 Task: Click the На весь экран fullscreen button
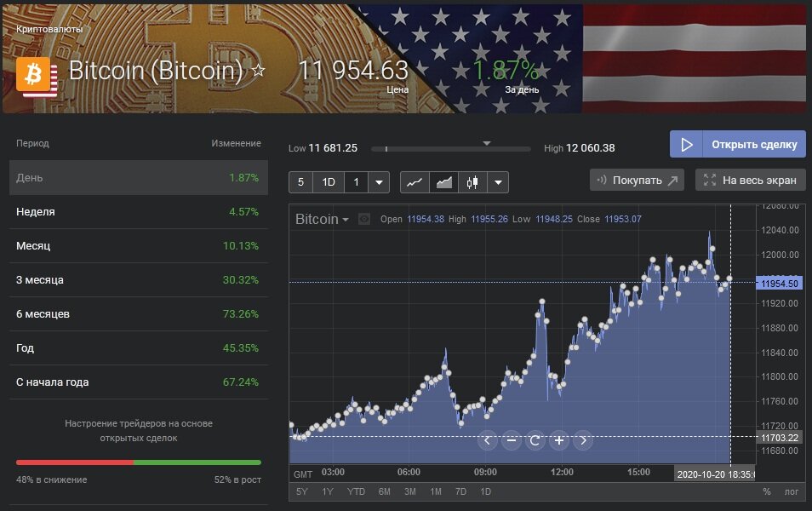(750, 180)
